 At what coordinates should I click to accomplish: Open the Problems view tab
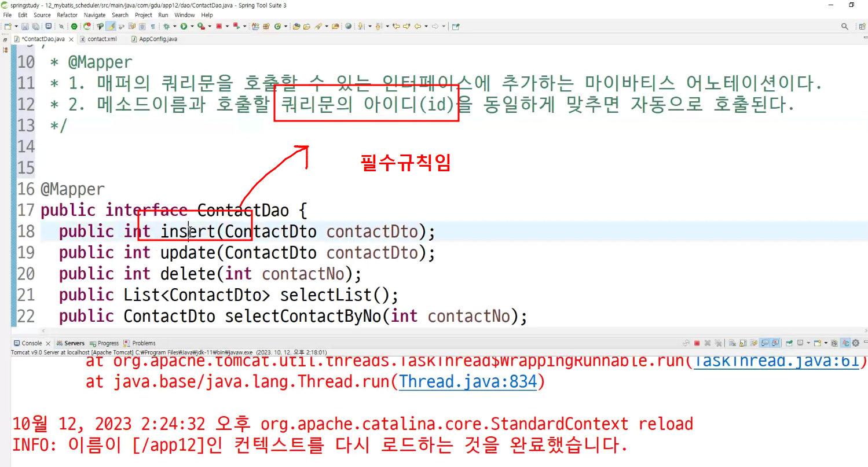click(140, 343)
